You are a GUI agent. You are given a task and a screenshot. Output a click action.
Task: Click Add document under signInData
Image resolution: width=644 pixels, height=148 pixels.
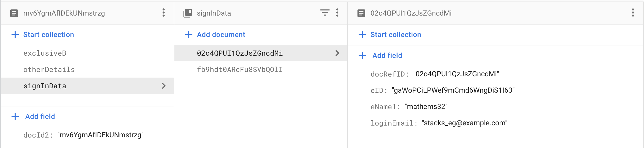tap(221, 34)
